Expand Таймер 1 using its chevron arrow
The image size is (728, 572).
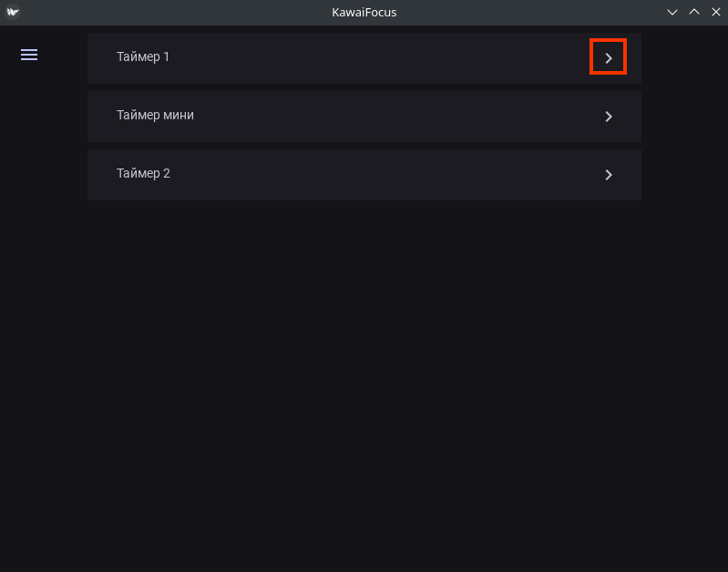tap(609, 58)
